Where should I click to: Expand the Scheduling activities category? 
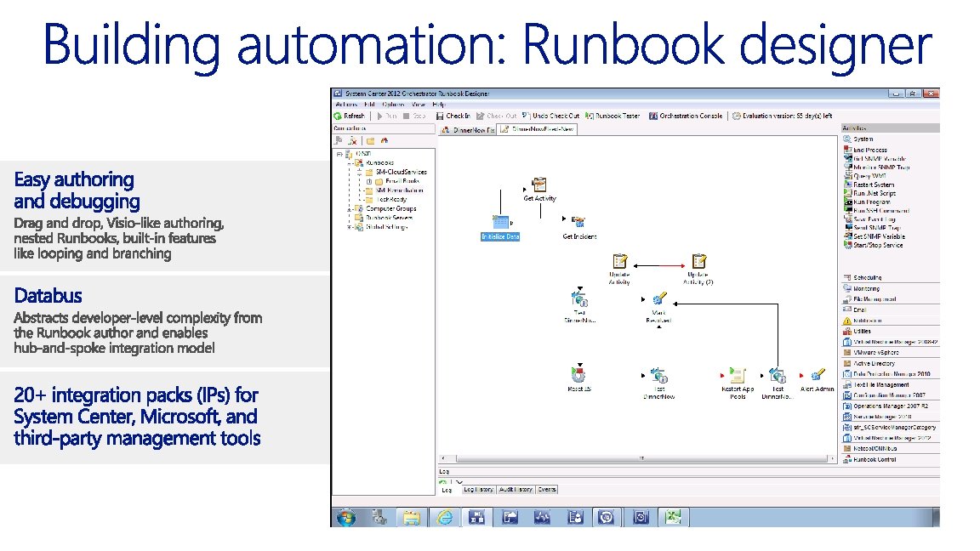tap(891, 277)
